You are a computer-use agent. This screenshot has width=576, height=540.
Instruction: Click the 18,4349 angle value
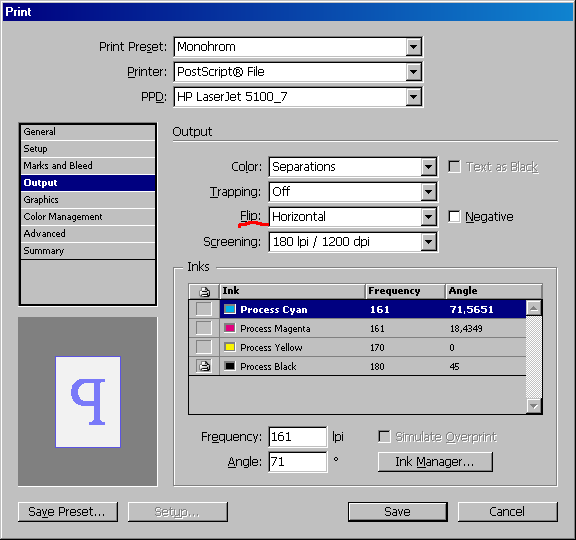pyautogui.click(x=466, y=328)
